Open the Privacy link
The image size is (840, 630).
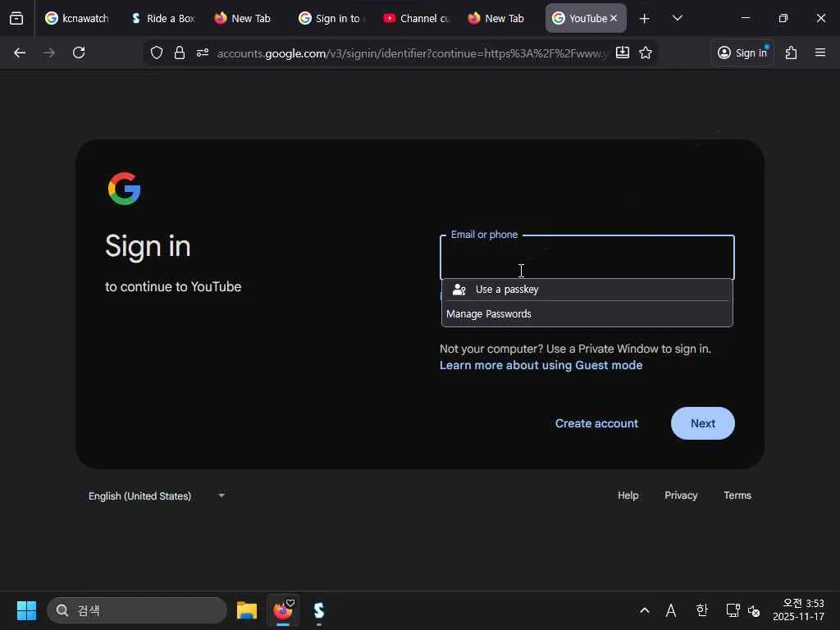tap(681, 495)
